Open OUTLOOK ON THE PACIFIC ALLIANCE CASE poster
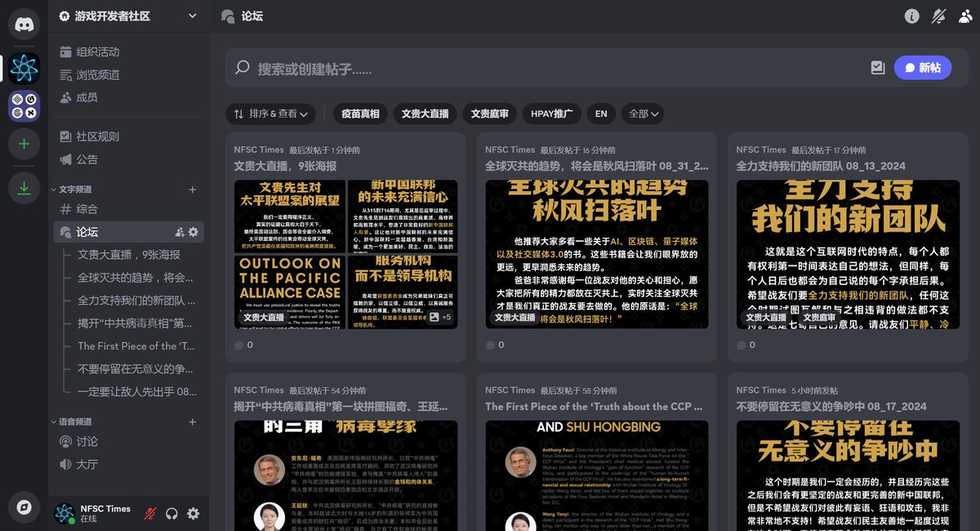980x531 pixels. [x=289, y=292]
